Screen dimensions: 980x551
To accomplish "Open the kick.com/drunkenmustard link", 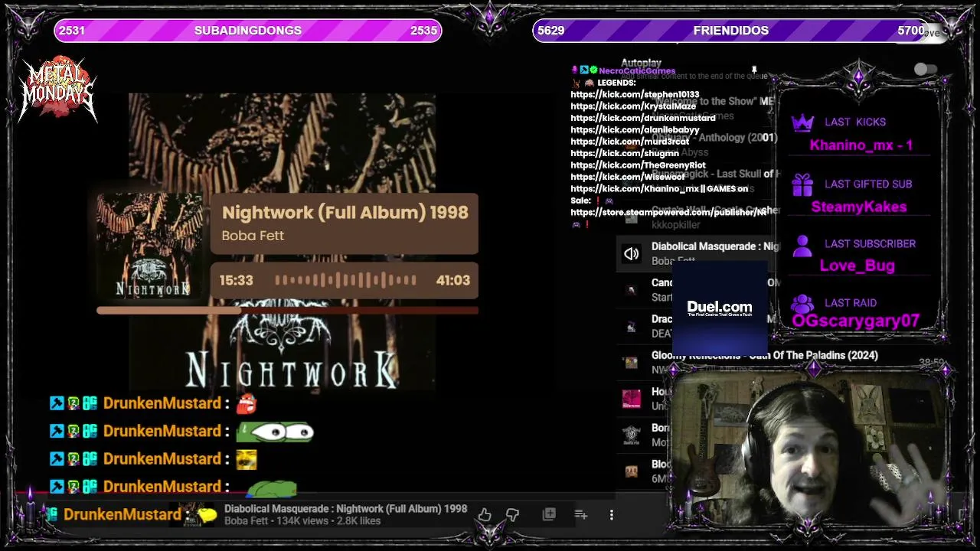I will point(643,118).
